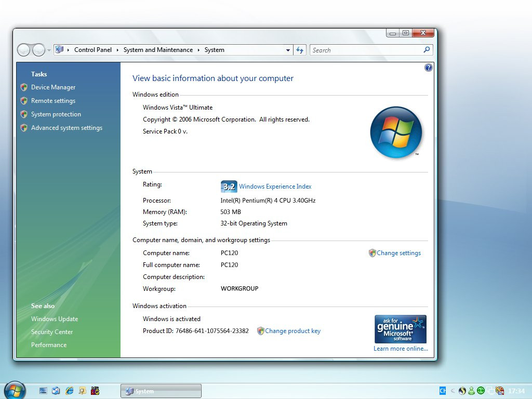Expand the arrow after Control Panel breadcrumb
This screenshot has height=399, width=532.
(117, 50)
